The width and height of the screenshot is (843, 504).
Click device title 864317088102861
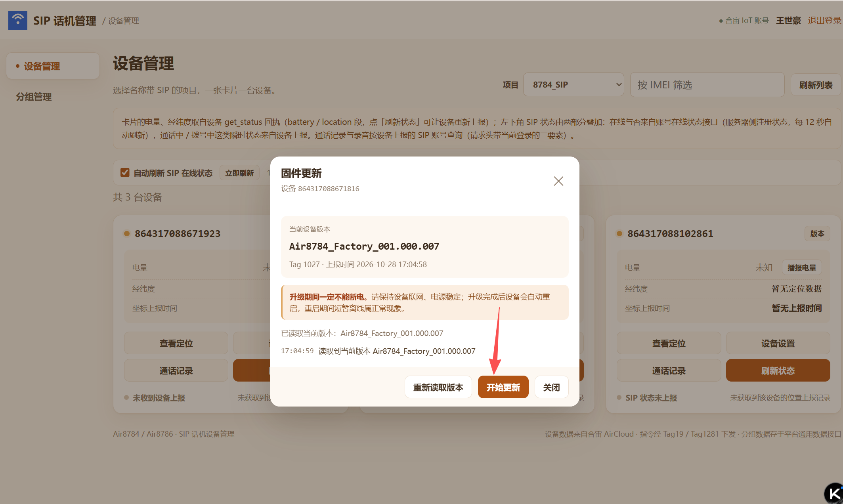tap(670, 234)
